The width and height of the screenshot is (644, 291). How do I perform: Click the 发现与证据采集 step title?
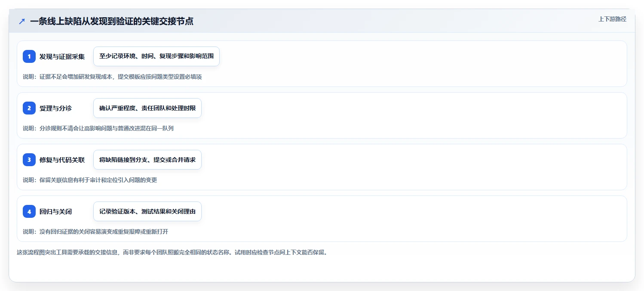[62, 56]
